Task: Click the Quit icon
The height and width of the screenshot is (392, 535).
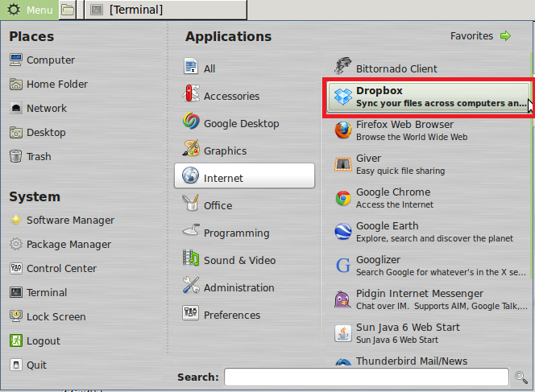Action: click(x=15, y=365)
